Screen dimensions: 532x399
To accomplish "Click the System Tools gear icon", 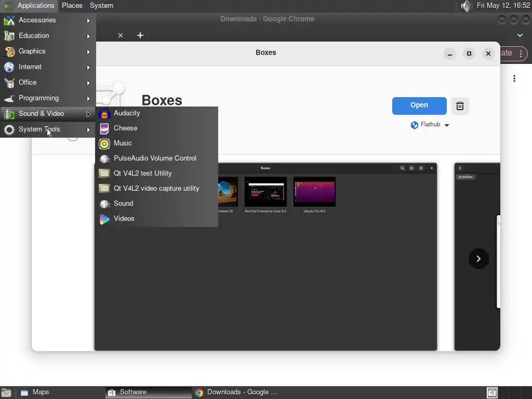I will click(x=9, y=129).
